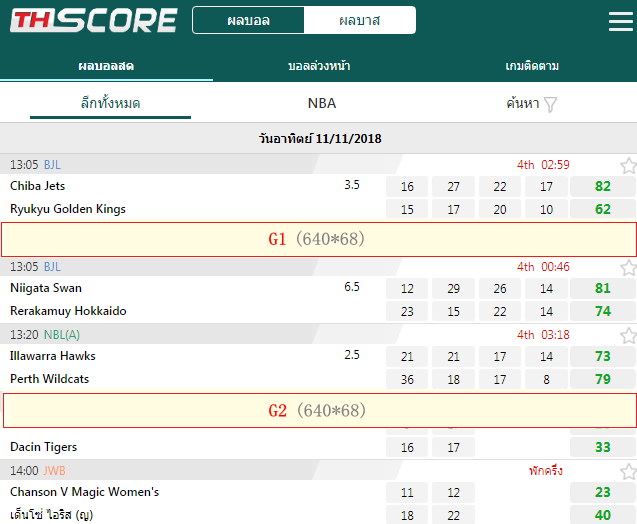Image resolution: width=637 pixels, height=524 pixels.
Task: Switch to ผลบอล mode
Action: coord(248,20)
